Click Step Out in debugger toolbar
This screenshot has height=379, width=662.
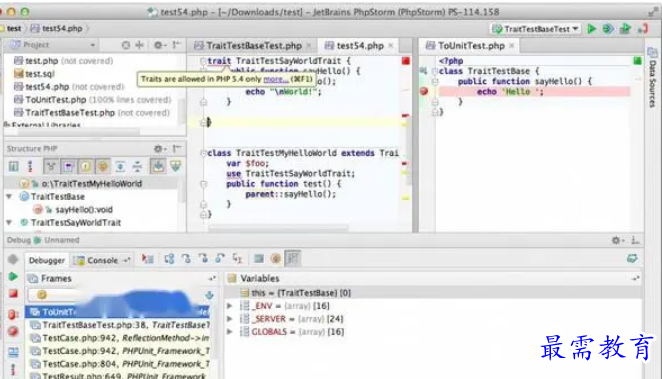(220, 259)
